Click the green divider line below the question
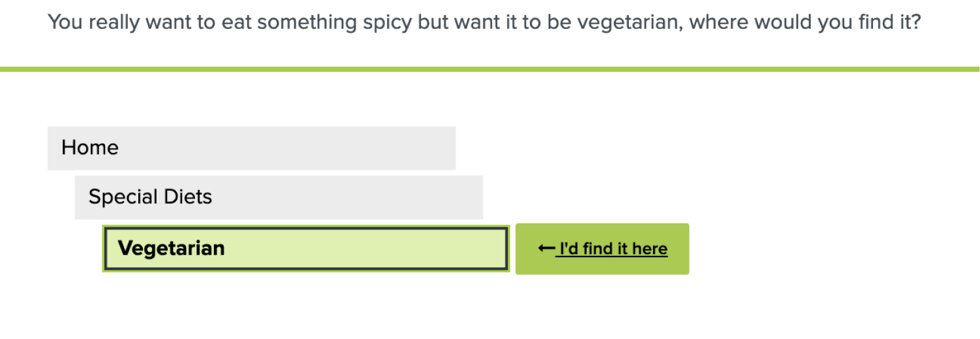Viewport: 980px width, 339px height. click(489, 69)
